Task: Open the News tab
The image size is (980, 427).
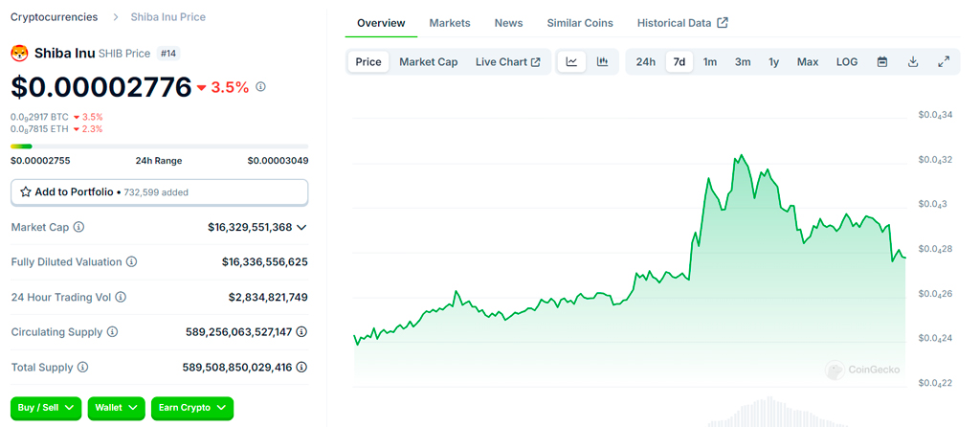Action: (x=509, y=23)
